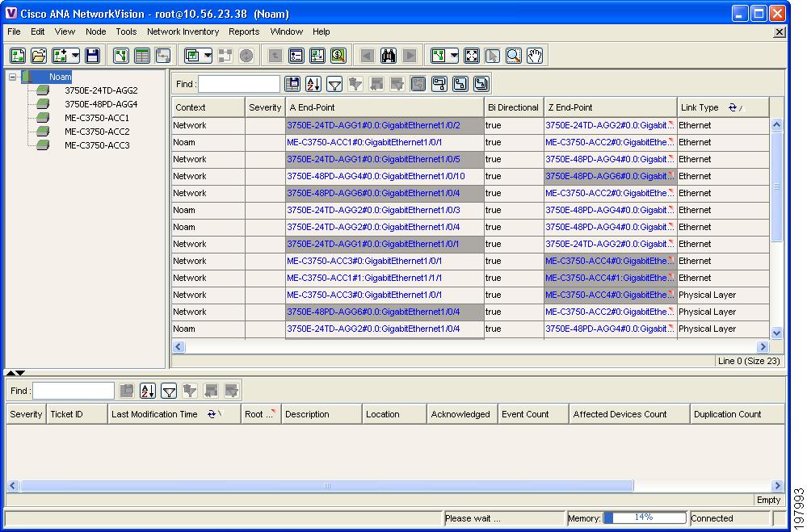This screenshot has height=532, width=807.
Task: Click the Add to Map icon
Action: [60, 56]
